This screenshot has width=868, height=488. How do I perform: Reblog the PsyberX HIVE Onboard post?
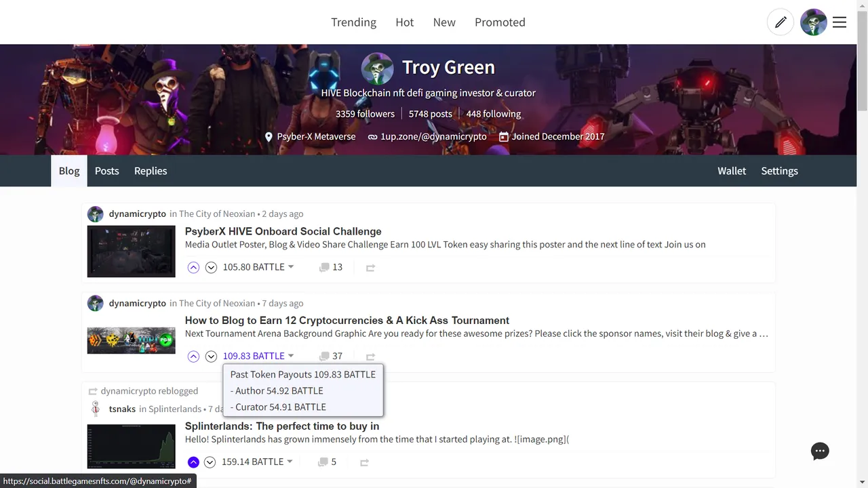click(x=370, y=268)
